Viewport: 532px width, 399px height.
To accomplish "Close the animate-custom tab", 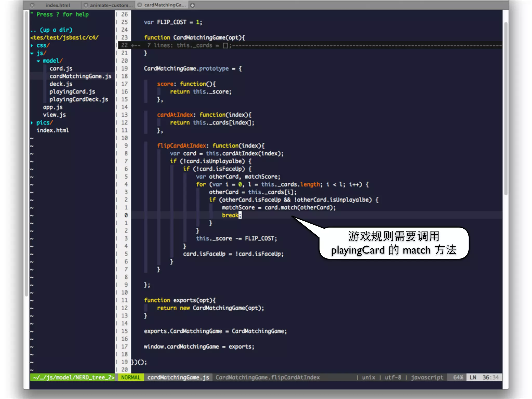I will tap(86, 5).
